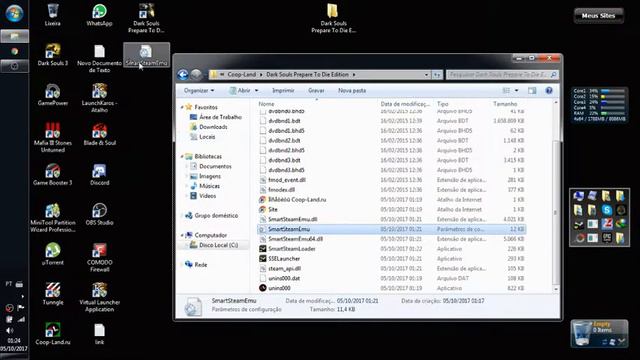Viewport: 640px width, 360px height.
Task: Click the Meus Sites button
Action: pyautogui.click(x=598, y=16)
